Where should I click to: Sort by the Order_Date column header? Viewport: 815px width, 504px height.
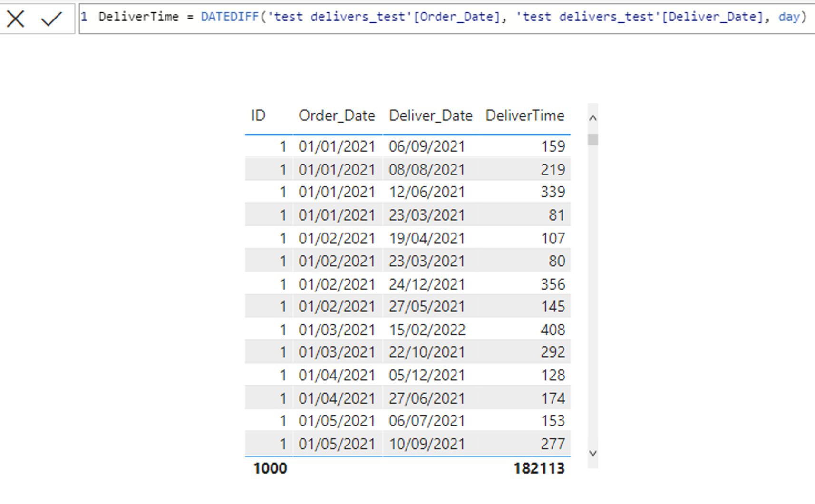(x=337, y=116)
